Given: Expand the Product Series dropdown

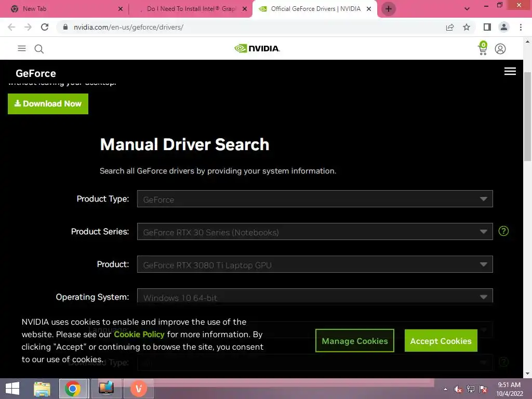Looking at the screenshot, I should pyautogui.click(x=315, y=231).
